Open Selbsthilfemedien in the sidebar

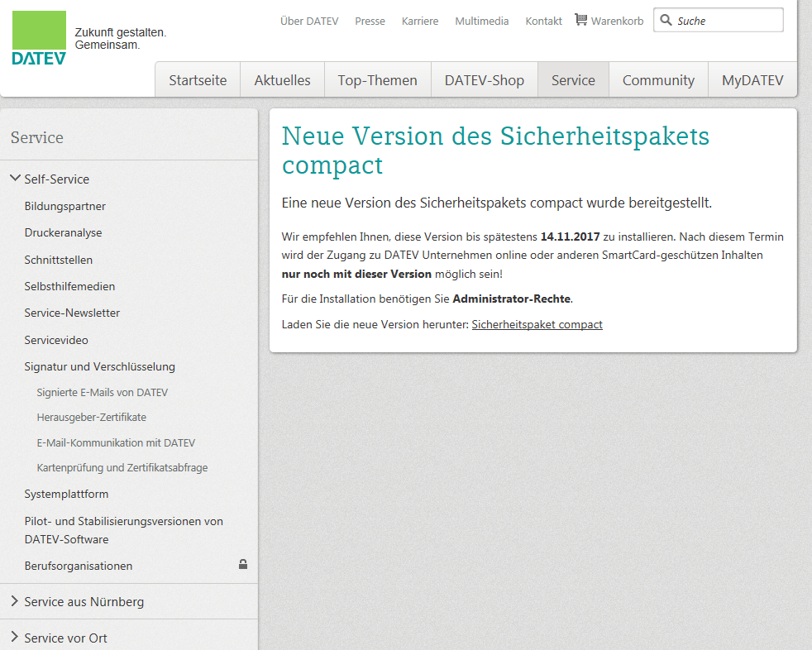click(x=69, y=286)
